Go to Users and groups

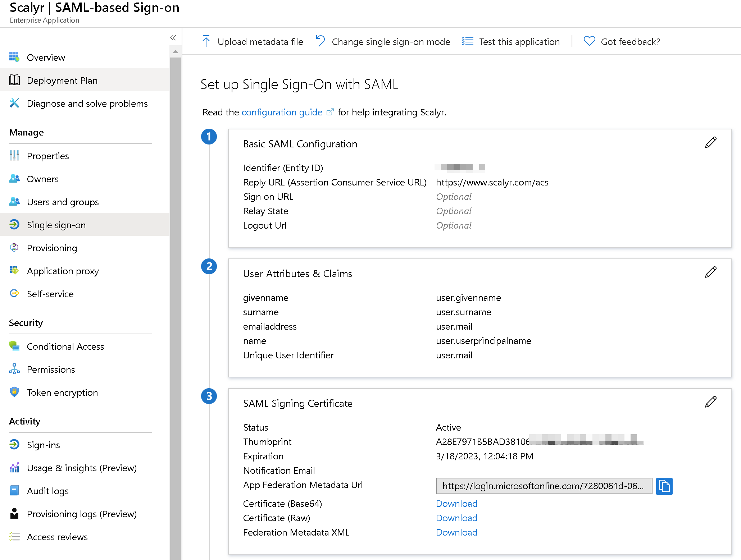click(x=85, y=202)
